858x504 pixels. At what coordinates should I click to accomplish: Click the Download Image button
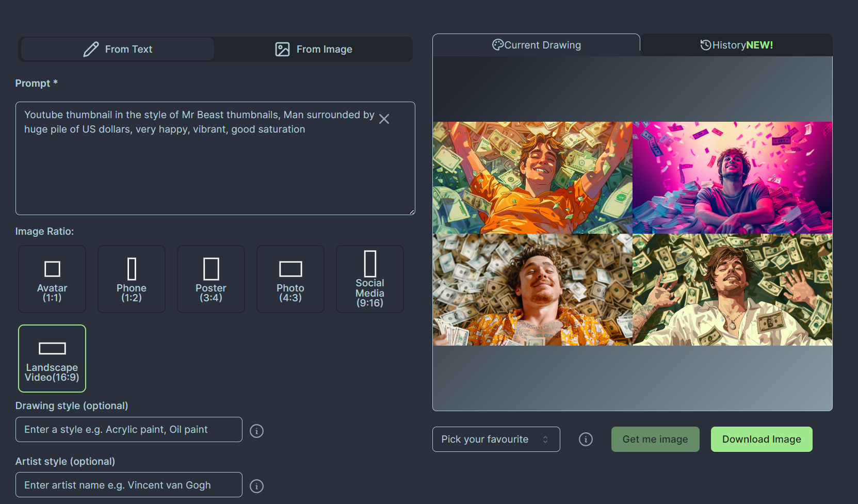(761, 439)
